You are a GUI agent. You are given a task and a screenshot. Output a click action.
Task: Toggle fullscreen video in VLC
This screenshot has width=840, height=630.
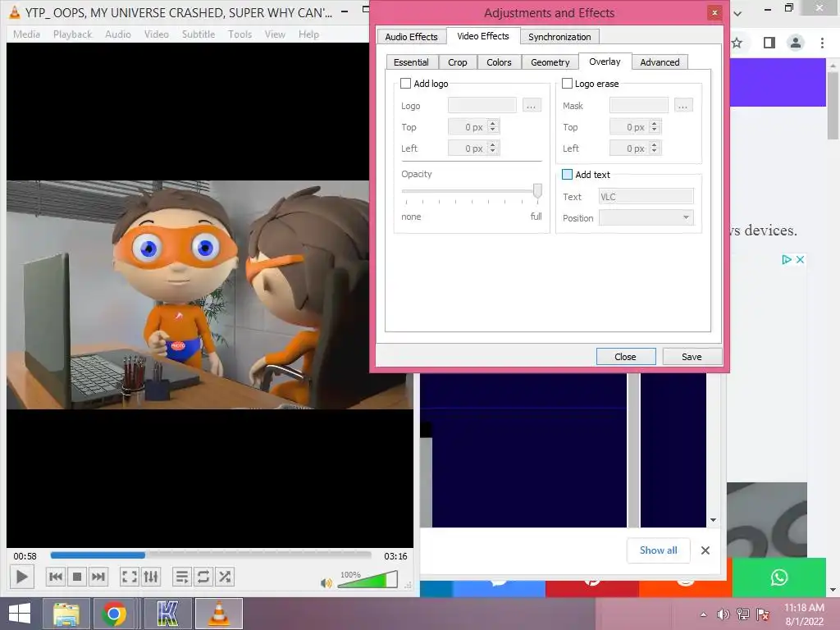click(x=129, y=577)
